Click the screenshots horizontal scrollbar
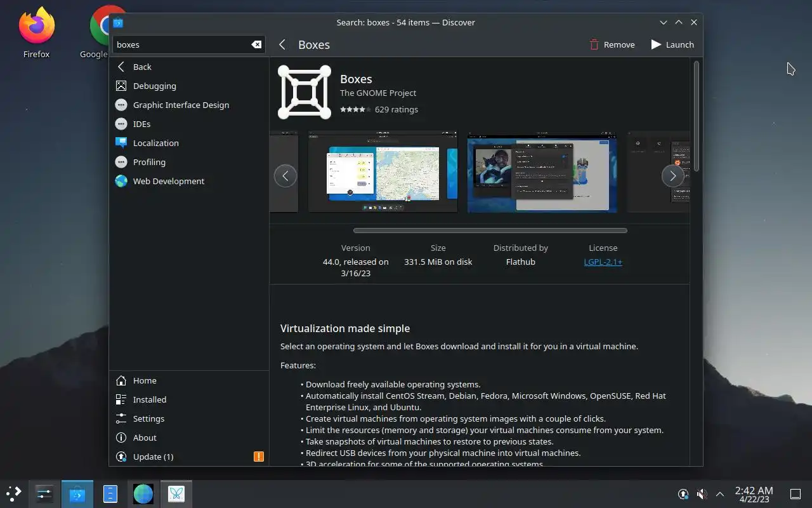This screenshot has height=508, width=812. pyautogui.click(x=490, y=231)
